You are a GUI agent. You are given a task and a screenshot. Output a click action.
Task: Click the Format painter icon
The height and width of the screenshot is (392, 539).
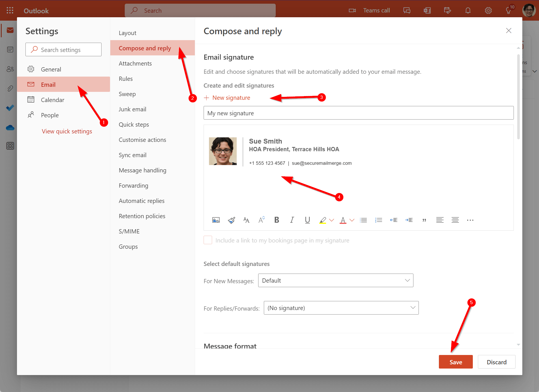tap(231, 220)
